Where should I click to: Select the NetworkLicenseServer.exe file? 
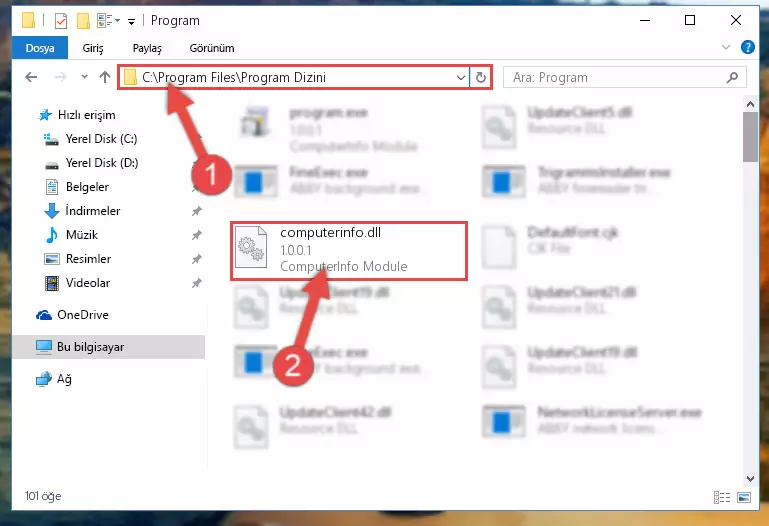pos(593,420)
